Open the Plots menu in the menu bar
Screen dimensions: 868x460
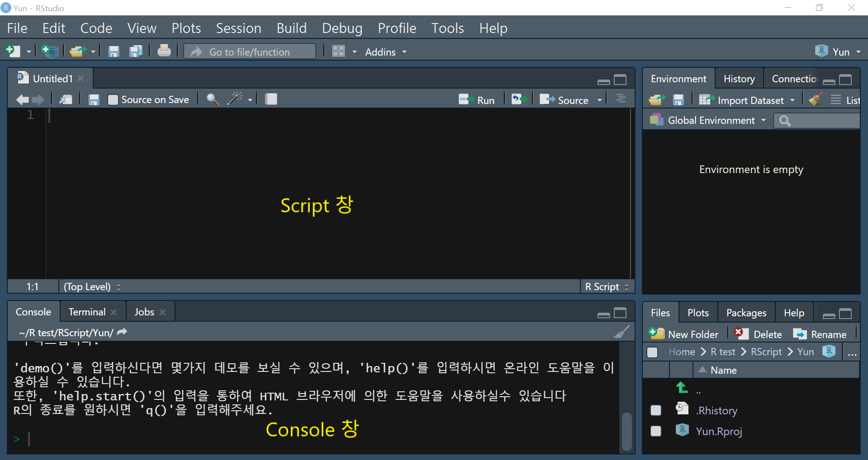pos(186,28)
